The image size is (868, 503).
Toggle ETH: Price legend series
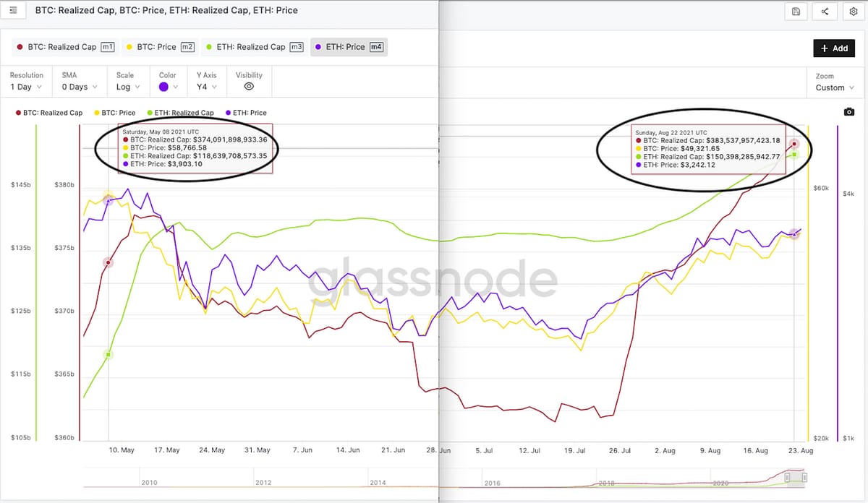click(246, 113)
